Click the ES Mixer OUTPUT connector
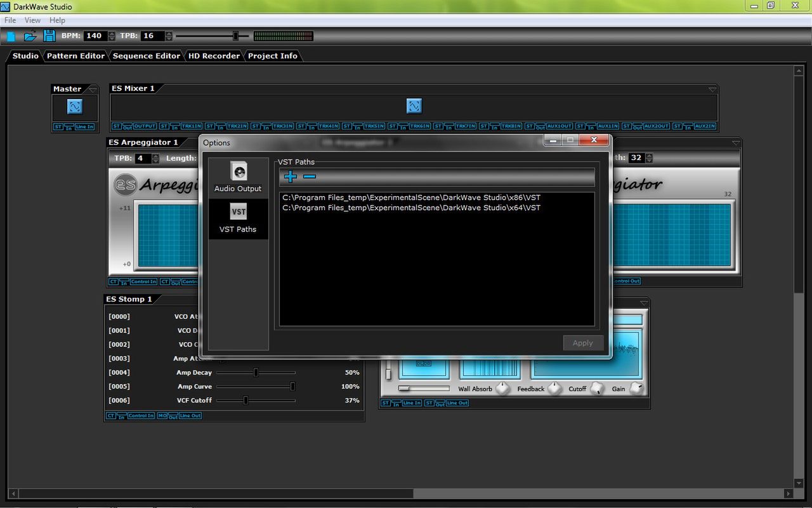The height and width of the screenshot is (508, 812). point(145,126)
